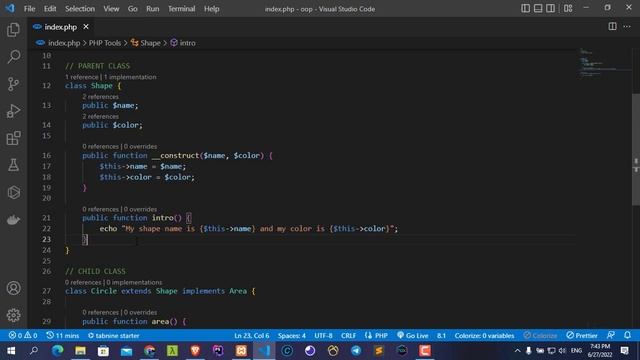Image resolution: width=640 pixels, height=360 pixels.
Task: Open Windows Start menu
Action: point(11,351)
